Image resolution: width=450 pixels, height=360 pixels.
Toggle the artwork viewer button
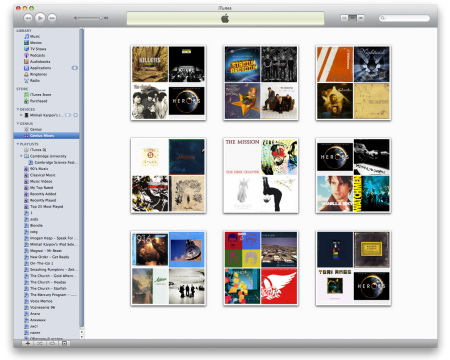pyautogui.click(x=64, y=343)
